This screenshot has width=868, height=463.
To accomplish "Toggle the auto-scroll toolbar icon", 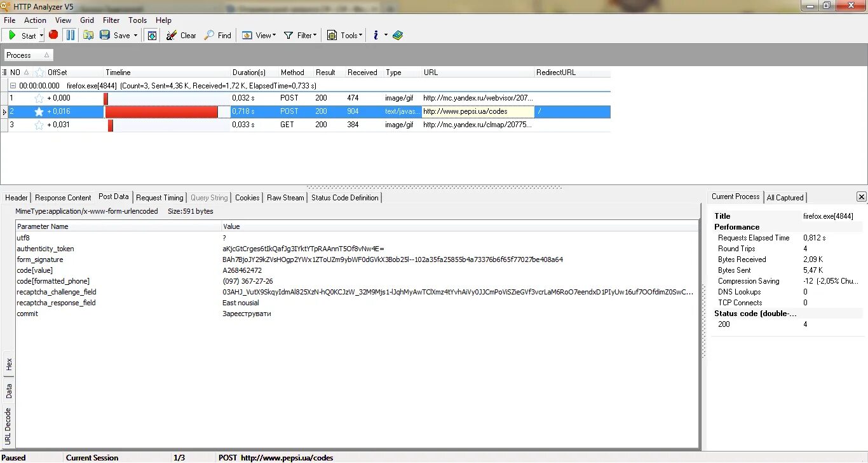I will 152,36.
